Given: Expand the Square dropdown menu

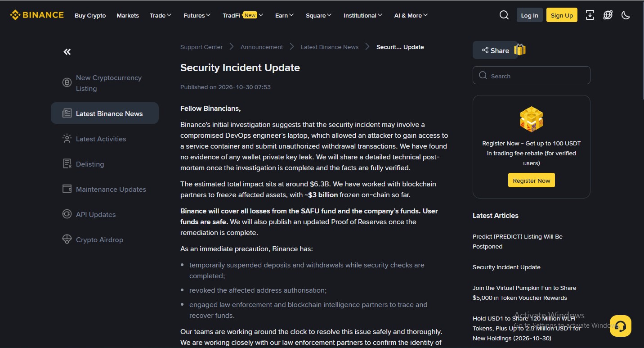Looking at the screenshot, I should [318, 15].
